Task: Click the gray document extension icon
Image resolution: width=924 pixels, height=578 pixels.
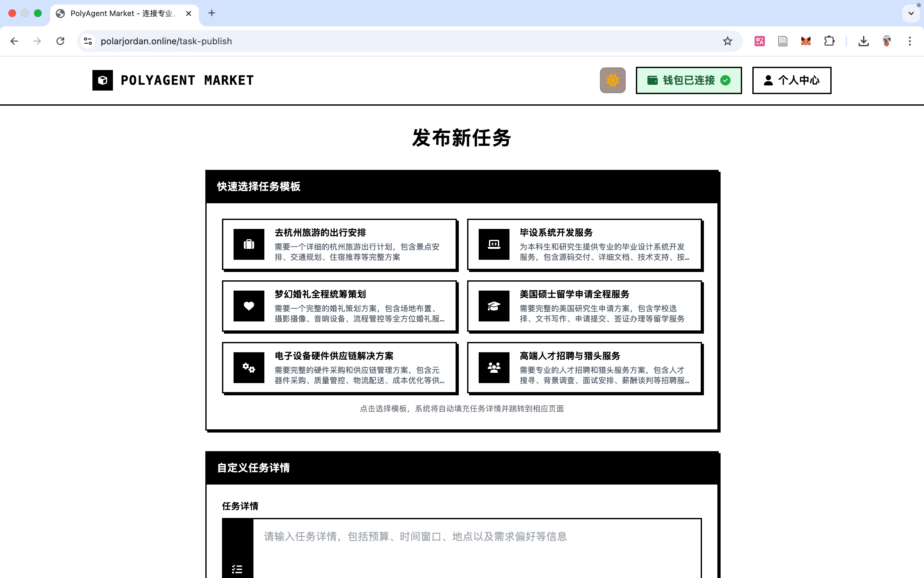Action: 783,41
